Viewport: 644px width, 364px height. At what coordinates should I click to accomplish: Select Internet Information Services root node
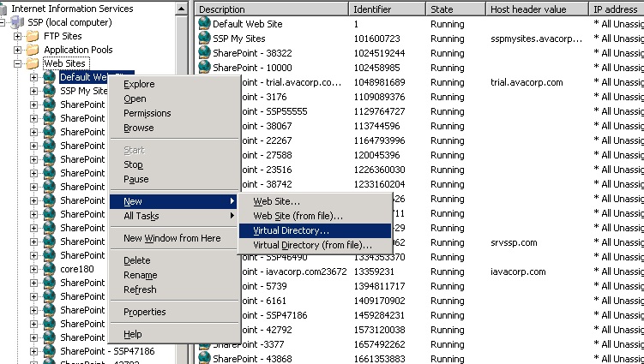pyautogui.click(x=72, y=9)
